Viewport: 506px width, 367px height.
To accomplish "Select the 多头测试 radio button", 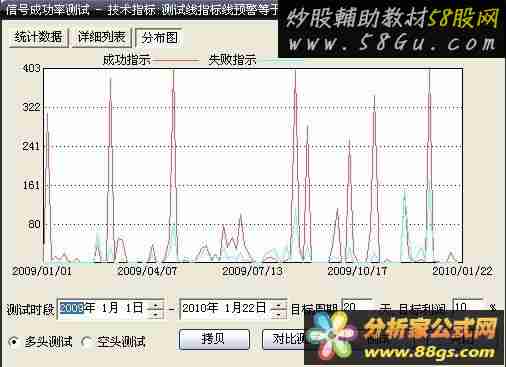I will [14, 342].
